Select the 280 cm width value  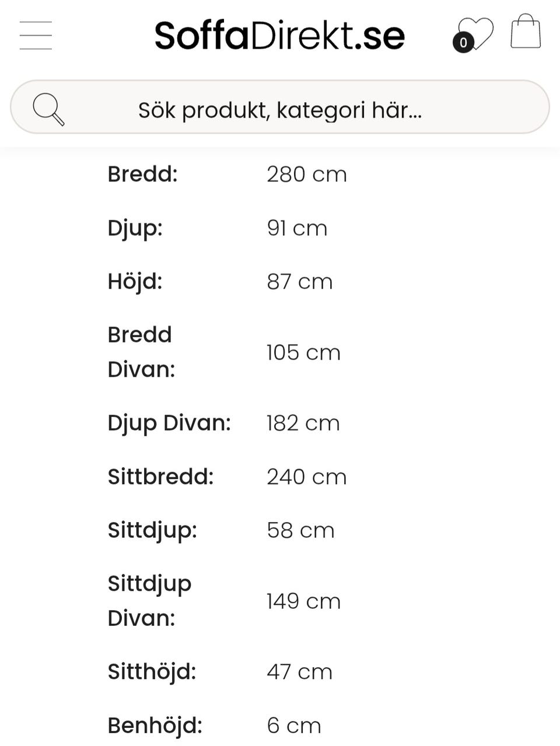coord(307,174)
